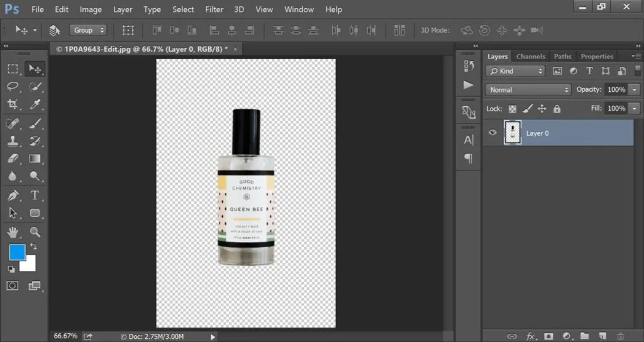Select the Gradient tool
This screenshot has width=644, height=342.
coord(35,158)
